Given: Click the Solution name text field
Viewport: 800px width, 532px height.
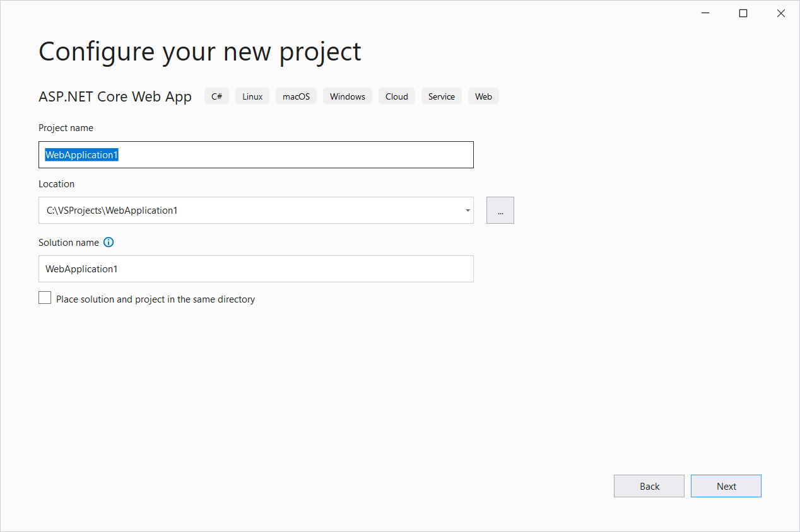Looking at the screenshot, I should (256, 269).
